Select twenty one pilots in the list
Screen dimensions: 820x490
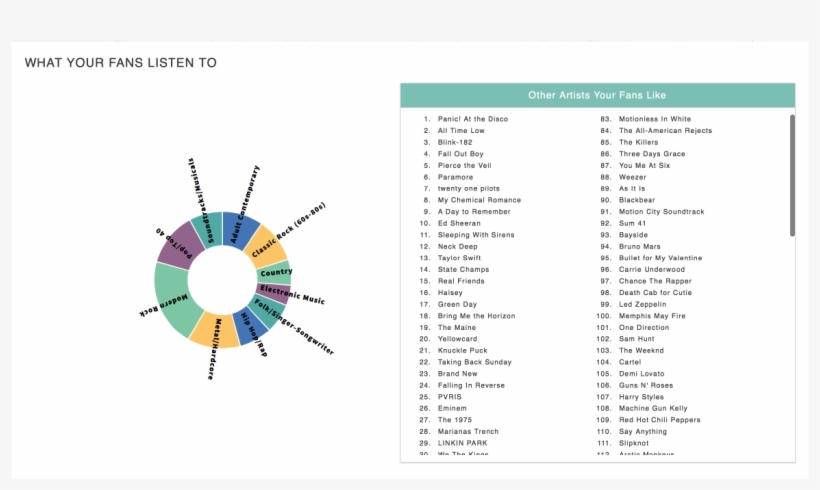point(468,188)
